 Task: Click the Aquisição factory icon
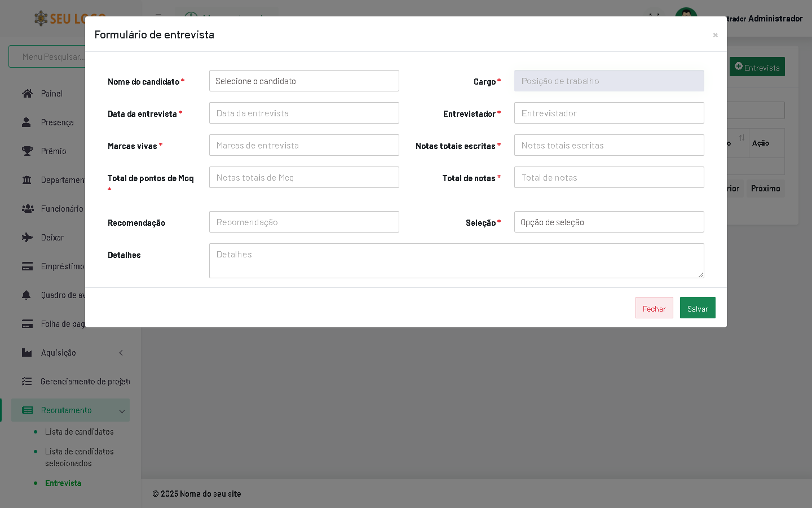pos(27,353)
